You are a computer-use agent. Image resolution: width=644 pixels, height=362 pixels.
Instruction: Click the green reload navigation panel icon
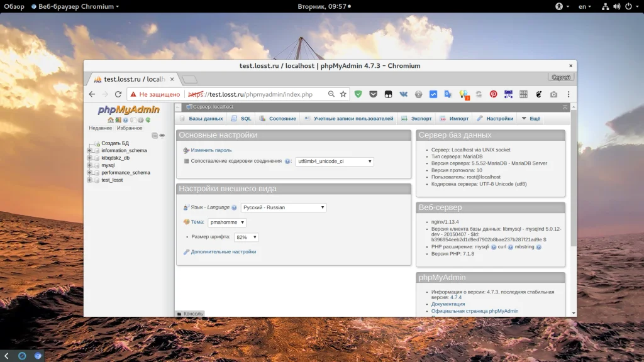148,120
